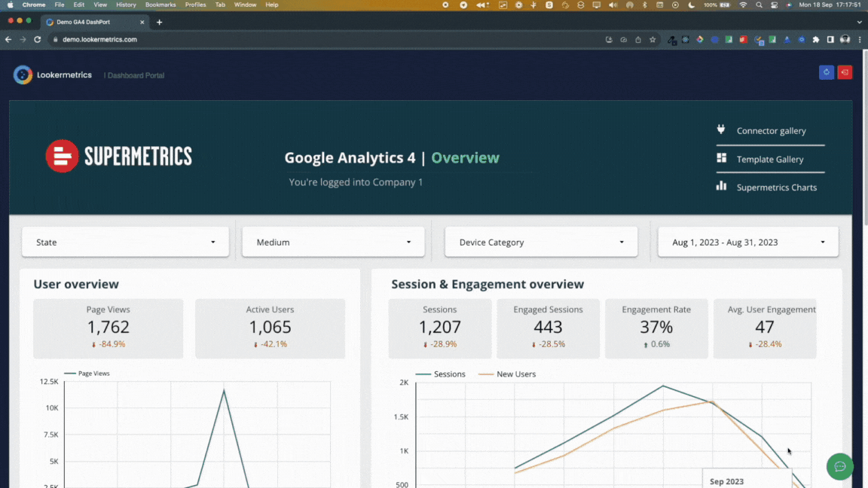Click the Active Users scorecard showing 1,065

[x=270, y=328]
